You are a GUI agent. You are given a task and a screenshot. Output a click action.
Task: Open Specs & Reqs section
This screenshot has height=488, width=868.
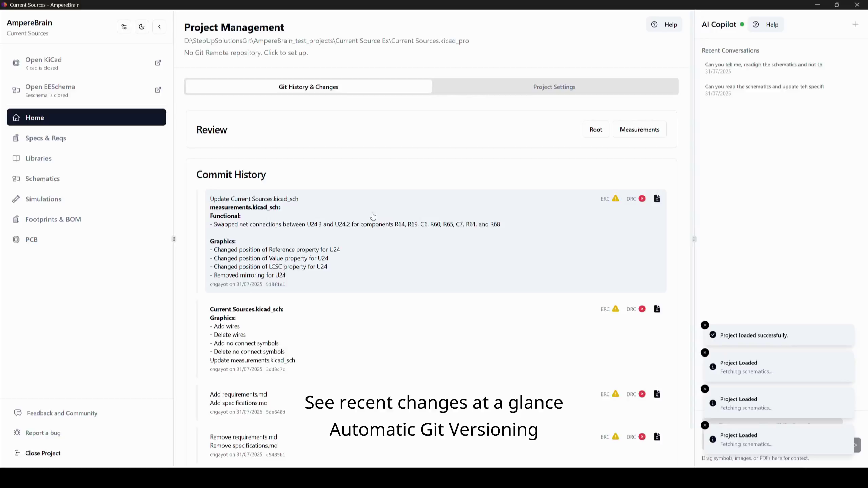coord(86,138)
